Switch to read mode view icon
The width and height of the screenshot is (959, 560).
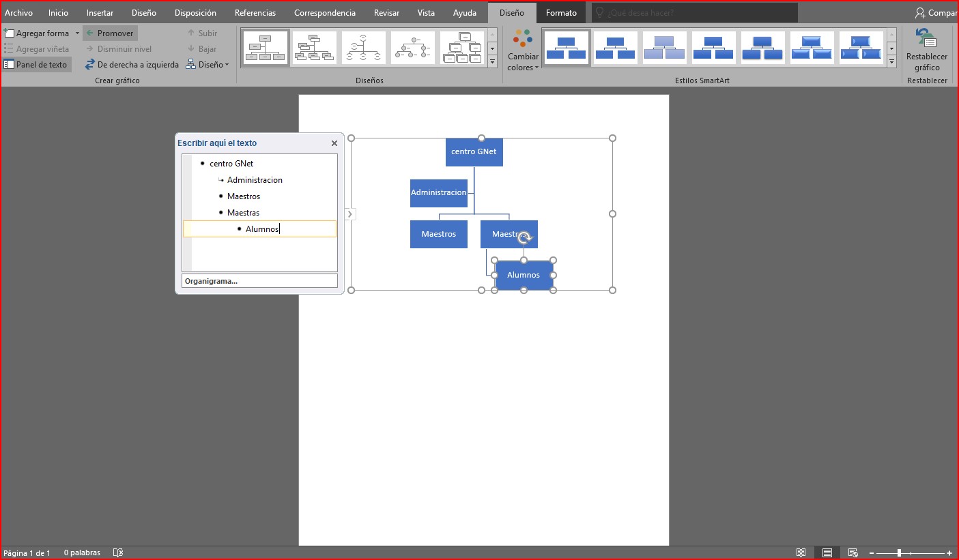801,552
